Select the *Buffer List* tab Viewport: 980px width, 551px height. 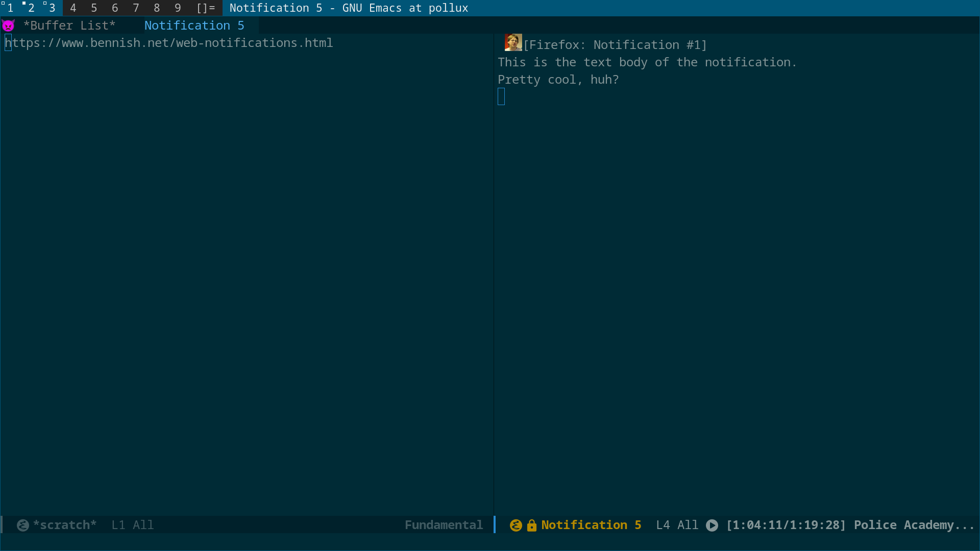click(x=69, y=26)
